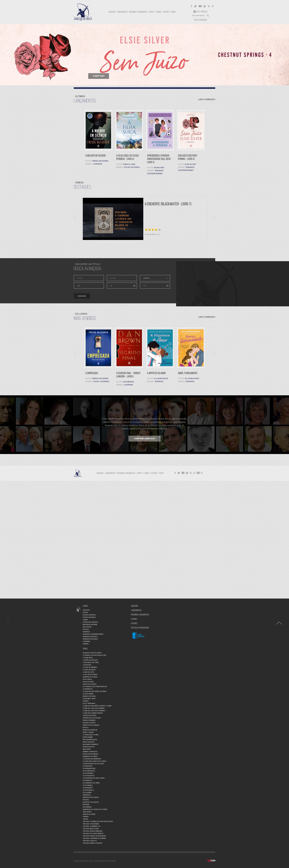Open the Livro Acessível badge in footer

click(x=138, y=636)
